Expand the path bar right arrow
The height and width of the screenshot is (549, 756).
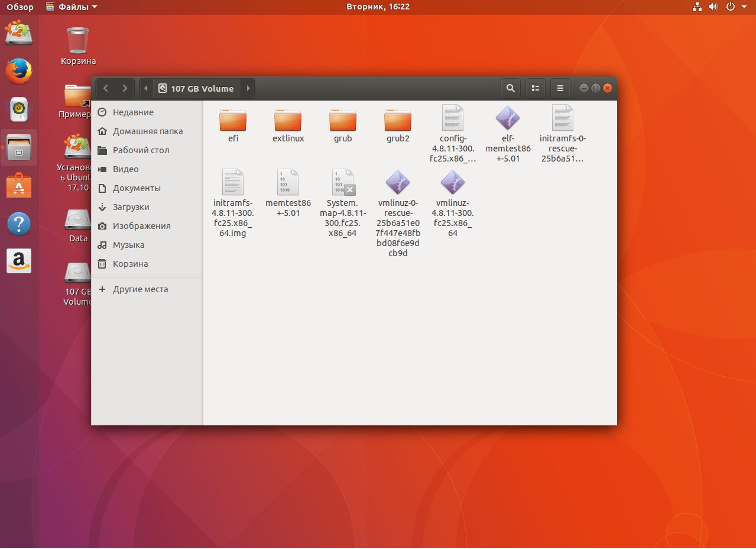tap(248, 89)
